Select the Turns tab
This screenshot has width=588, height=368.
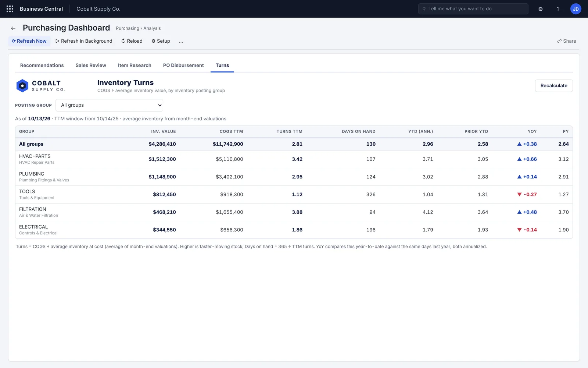(x=222, y=66)
